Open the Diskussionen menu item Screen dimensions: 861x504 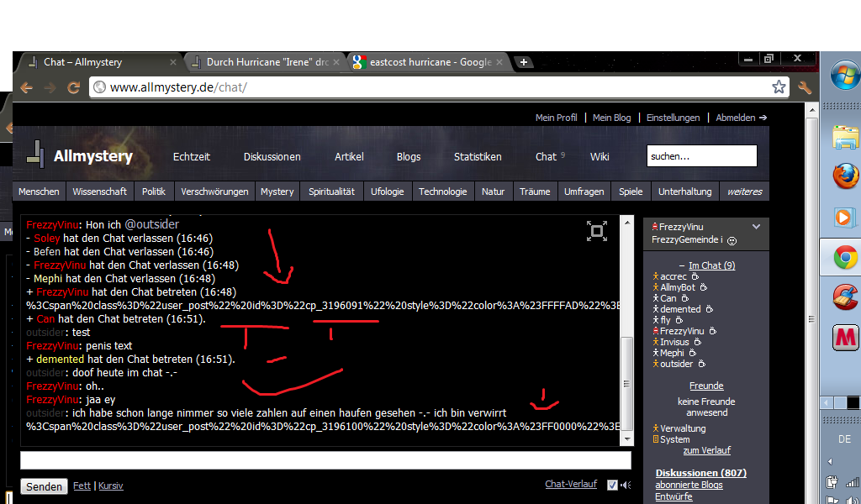pos(272,157)
